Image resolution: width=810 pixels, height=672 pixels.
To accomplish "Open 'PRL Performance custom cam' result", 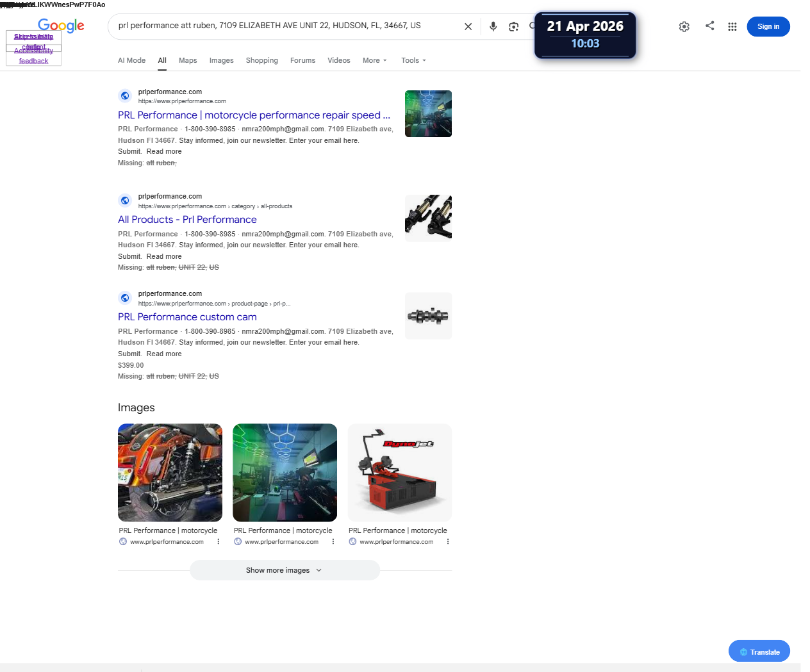I will click(187, 317).
